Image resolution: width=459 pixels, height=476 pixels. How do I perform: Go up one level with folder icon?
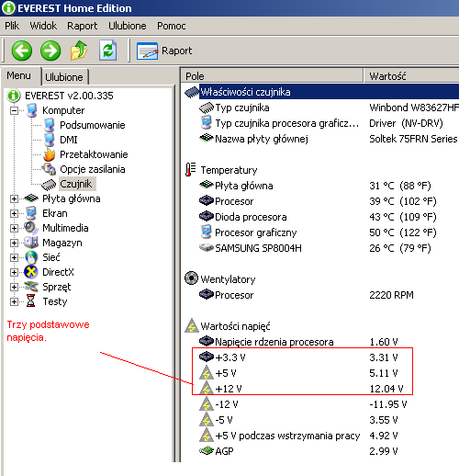tap(79, 51)
